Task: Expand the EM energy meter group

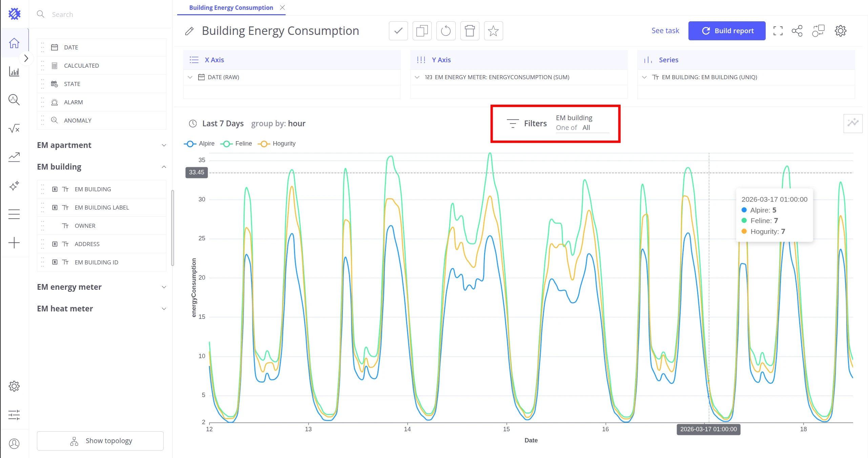Action: pyautogui.click(x=101, y=287)
